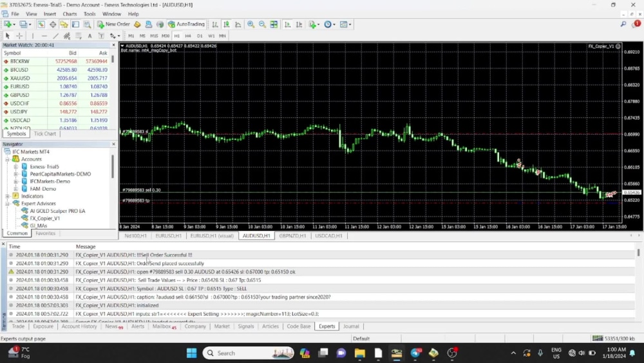The height and width of the screenshot is (363, 644).
Task: Select the horizontal line drawing tool
Action: (x=44, y=35)
